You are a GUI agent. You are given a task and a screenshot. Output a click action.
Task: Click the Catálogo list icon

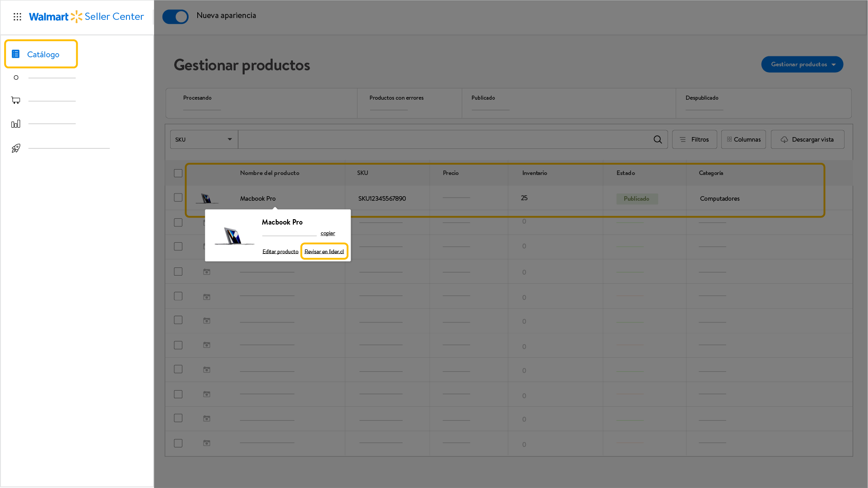click(x=16, y=54)
